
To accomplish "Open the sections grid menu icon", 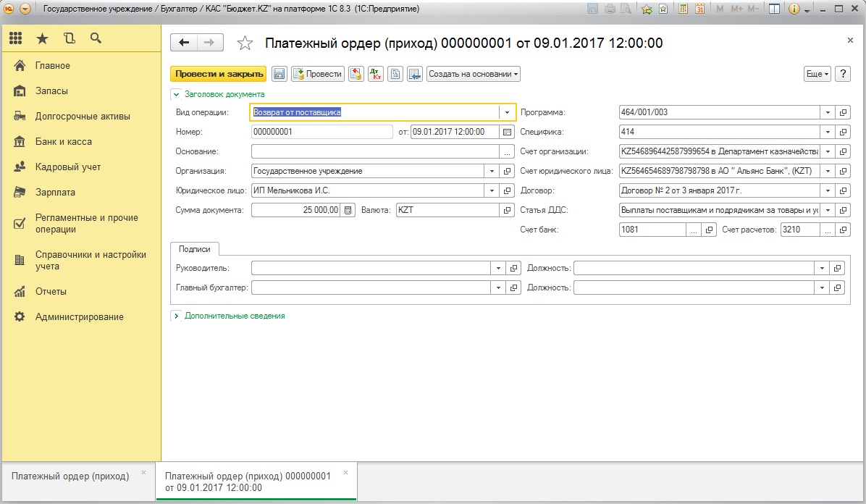I will coord(16,38).
